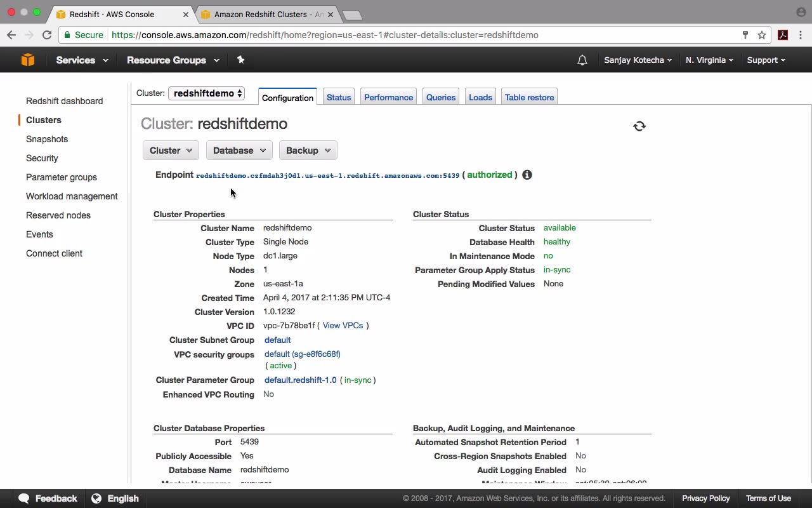Image resolution: width=812 pixels, height=508 pixels.
Task: Open the Services dropdown menu
Action: click(82, 60)
